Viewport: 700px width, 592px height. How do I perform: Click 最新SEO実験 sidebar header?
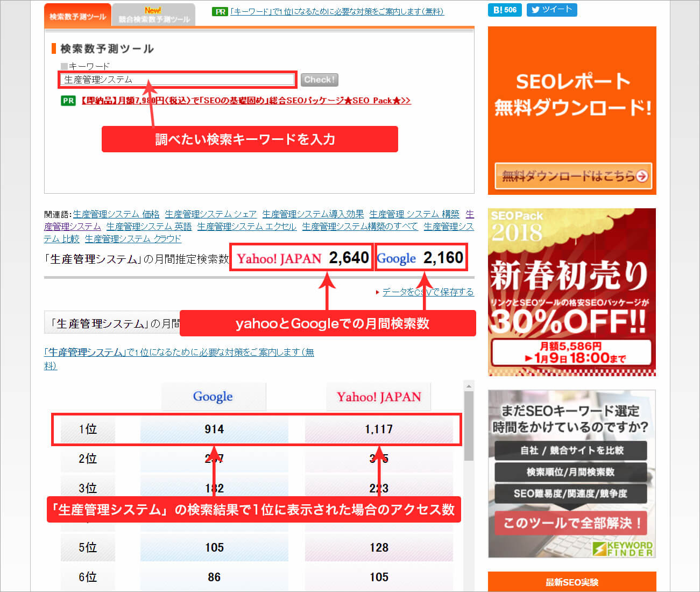click(x=572, y=582)
